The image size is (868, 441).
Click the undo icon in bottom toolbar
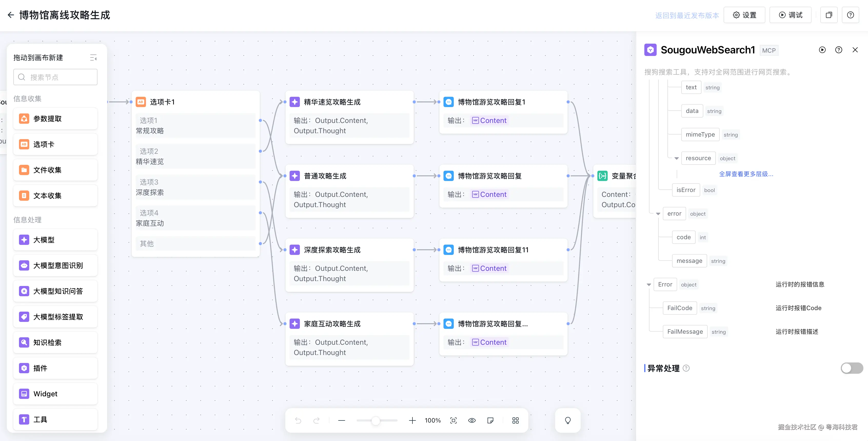click(x=298, y=420)
